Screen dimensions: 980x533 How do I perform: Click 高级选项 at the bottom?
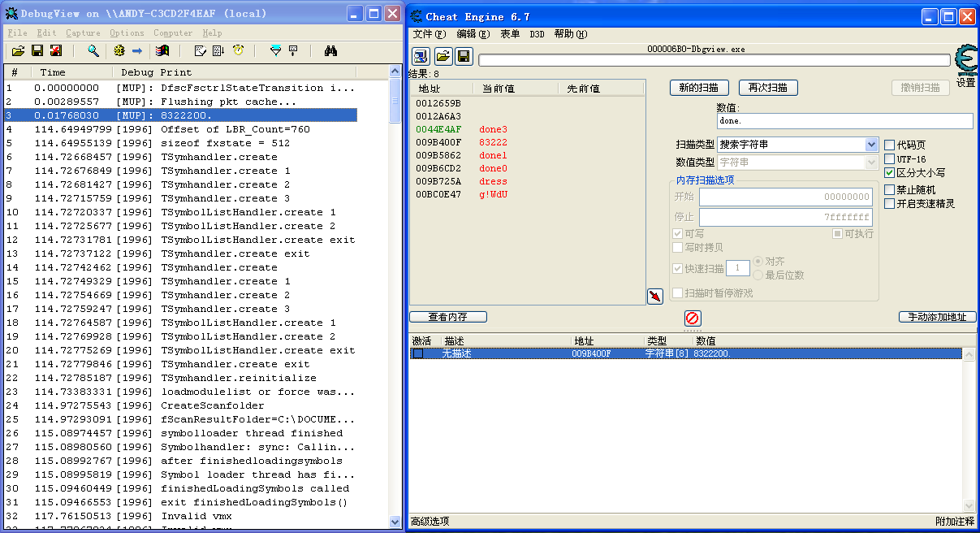[430, 522]
